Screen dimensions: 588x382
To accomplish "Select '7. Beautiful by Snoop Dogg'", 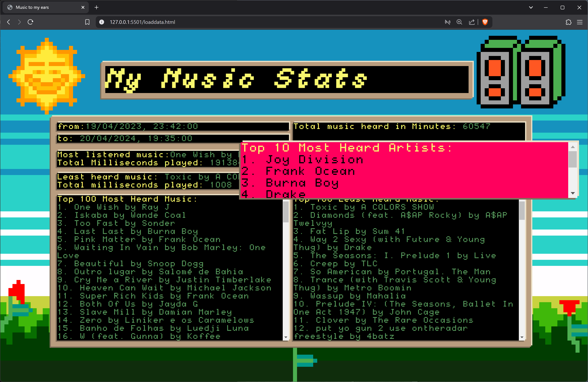I will 130,264.
